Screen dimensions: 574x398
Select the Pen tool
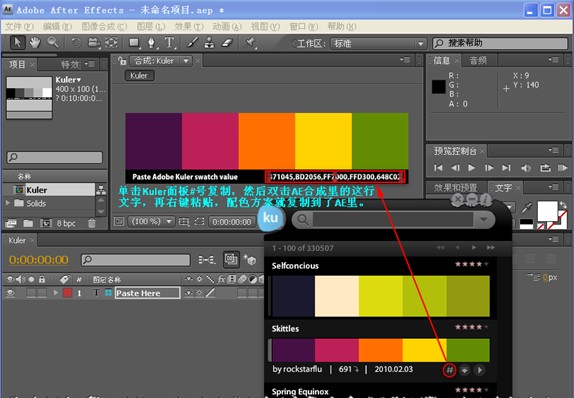(x=152, y=43)
